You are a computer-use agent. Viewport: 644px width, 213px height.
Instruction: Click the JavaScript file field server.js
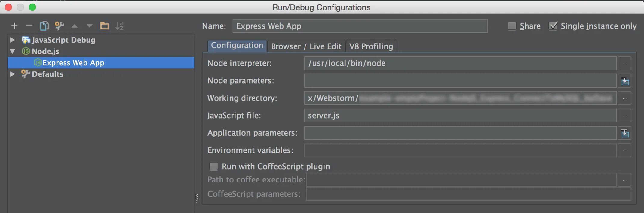click(460, 116)
